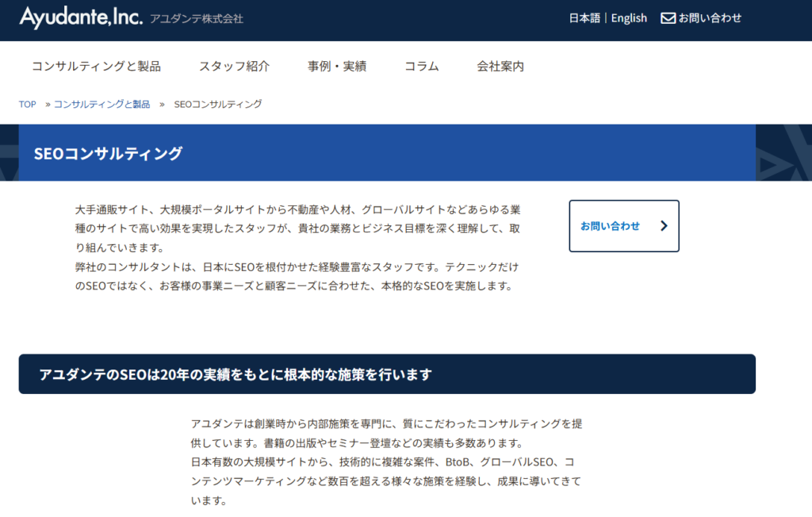Viewport: 812px width, 517px height.
Task: Go to the コラム section
Action: point(421,67)
